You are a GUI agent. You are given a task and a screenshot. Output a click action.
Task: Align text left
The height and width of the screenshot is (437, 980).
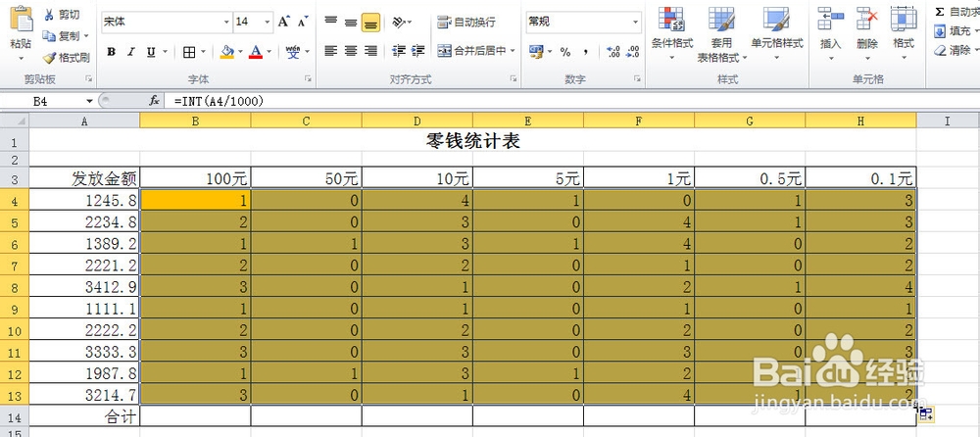point(331,51)
